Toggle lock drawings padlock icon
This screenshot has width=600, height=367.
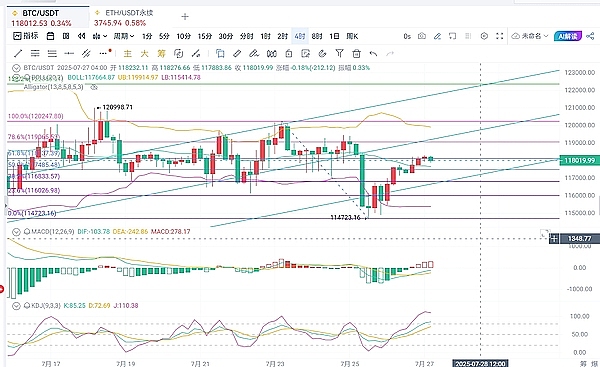point(289,54)
